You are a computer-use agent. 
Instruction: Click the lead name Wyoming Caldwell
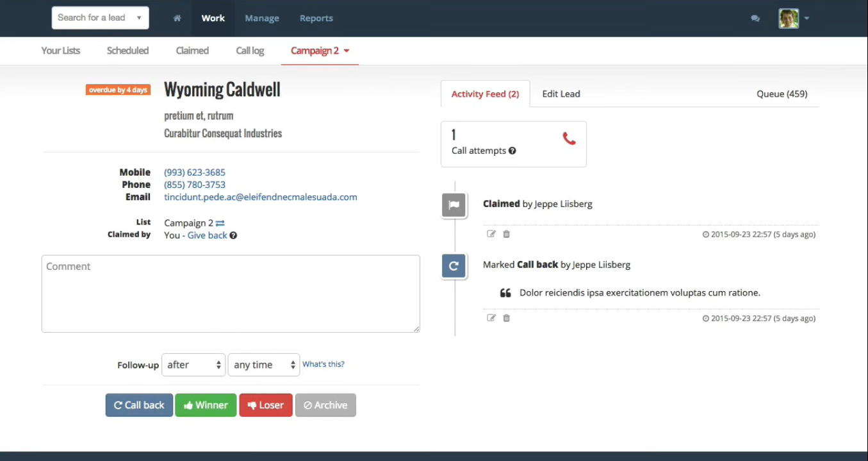coord(222,90)
